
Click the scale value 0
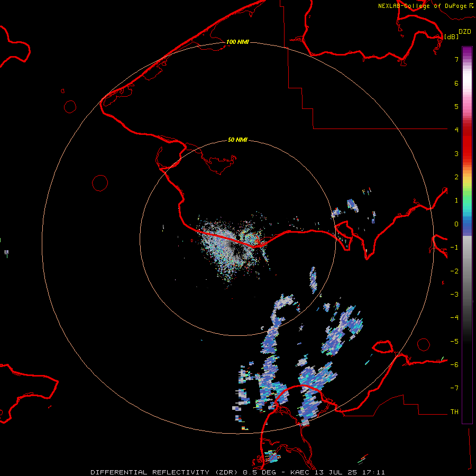point(456,224)
